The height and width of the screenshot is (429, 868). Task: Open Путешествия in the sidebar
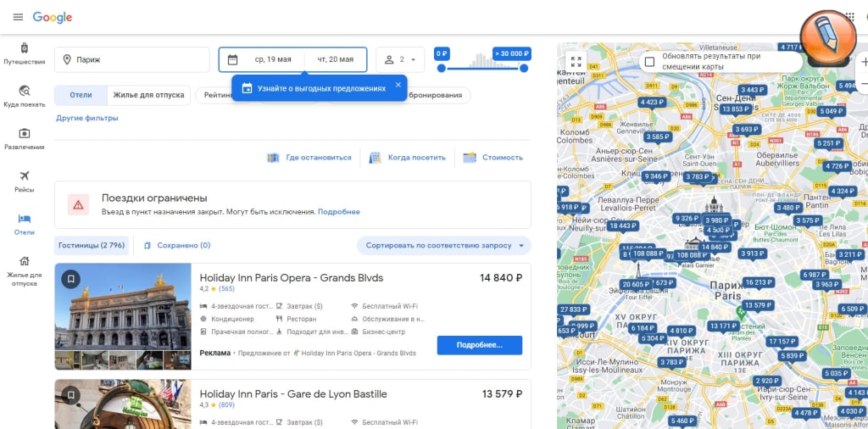24,53
